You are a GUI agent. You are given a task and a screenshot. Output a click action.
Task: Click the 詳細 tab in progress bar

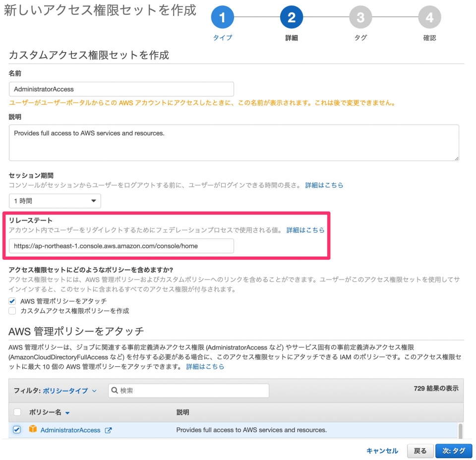(291, 36)
